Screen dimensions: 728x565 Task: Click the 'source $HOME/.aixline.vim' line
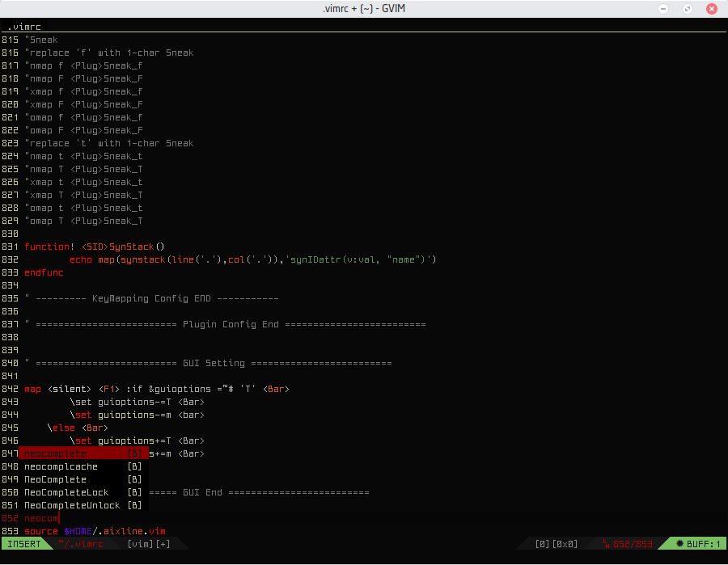[95, 532]
